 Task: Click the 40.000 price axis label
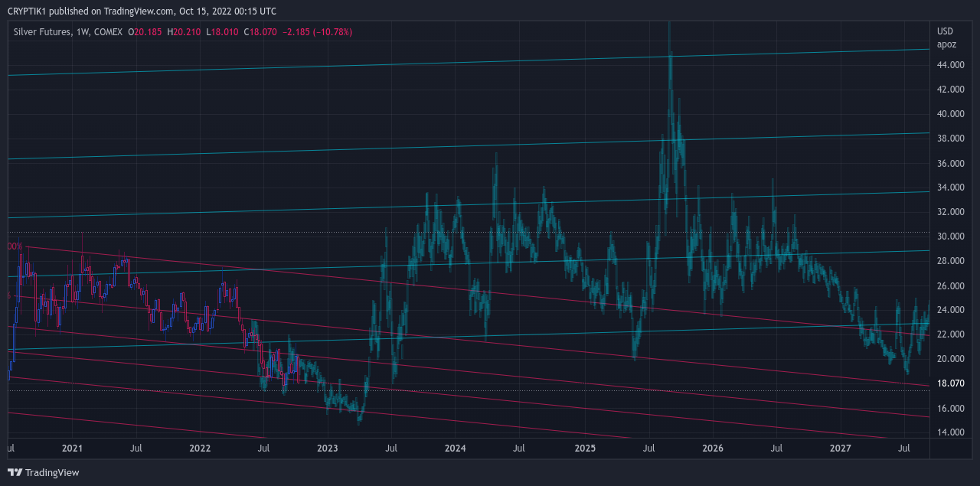[x=951, y=114]
